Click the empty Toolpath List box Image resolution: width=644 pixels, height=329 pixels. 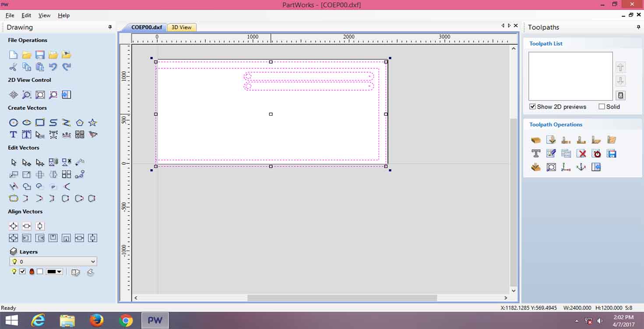coord(570,76)
